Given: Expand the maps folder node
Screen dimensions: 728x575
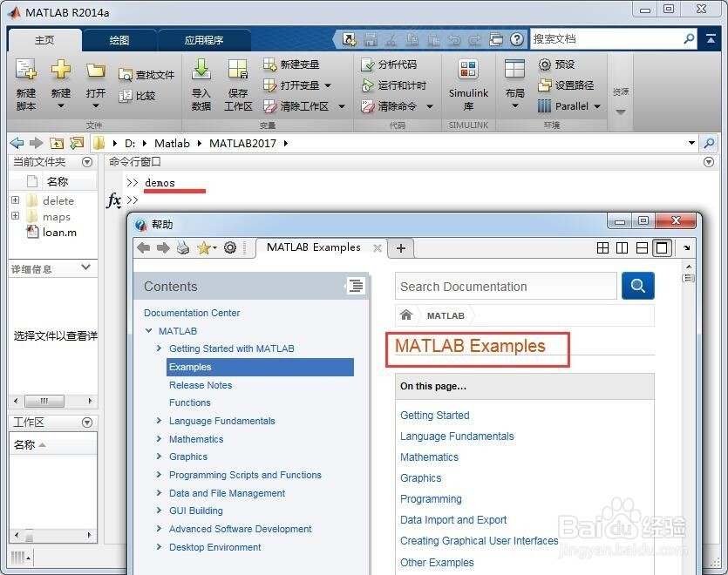Looking at the screenshot, I should coord(16,216).
